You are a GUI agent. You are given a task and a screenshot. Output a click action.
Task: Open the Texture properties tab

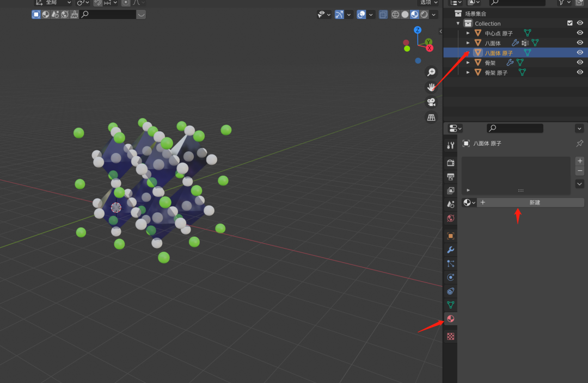click(x=450, y=336)
